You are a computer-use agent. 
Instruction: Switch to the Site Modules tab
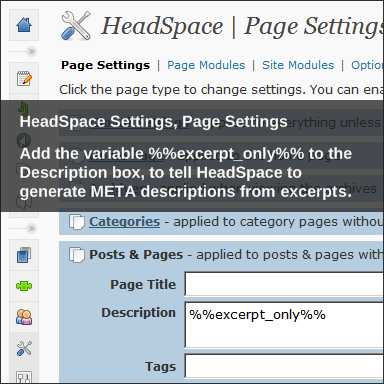coord(298,65)
